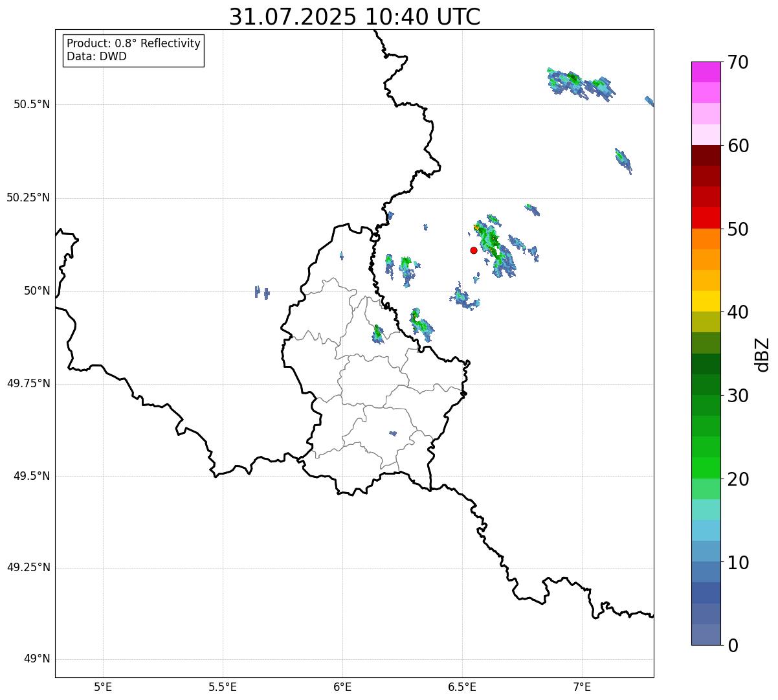Click the red location marker dot
This screenshot has height=700, width=778.
pyautogui.click(x=474, y=250)
